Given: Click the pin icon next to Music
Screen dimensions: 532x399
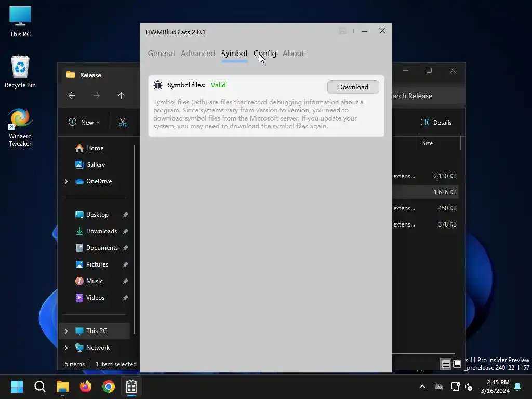Looking at the screenshot, I should [126, 281].
